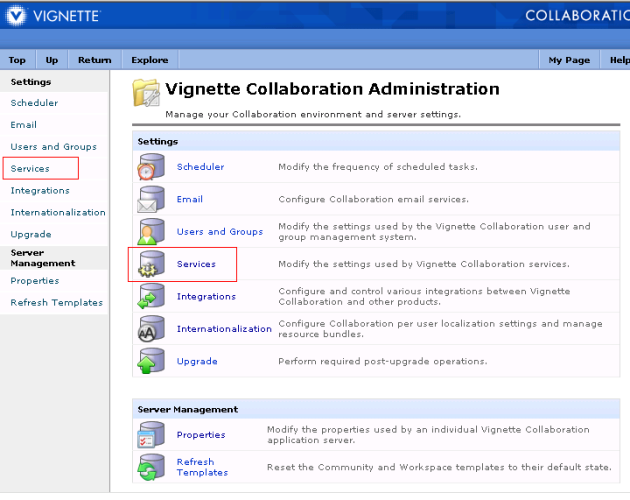Click the Scheduler alarm-clock database icon

pos(151,166)
